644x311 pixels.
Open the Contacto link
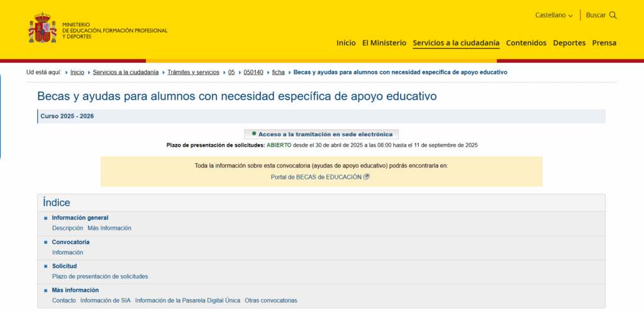(x=64, y=300)
